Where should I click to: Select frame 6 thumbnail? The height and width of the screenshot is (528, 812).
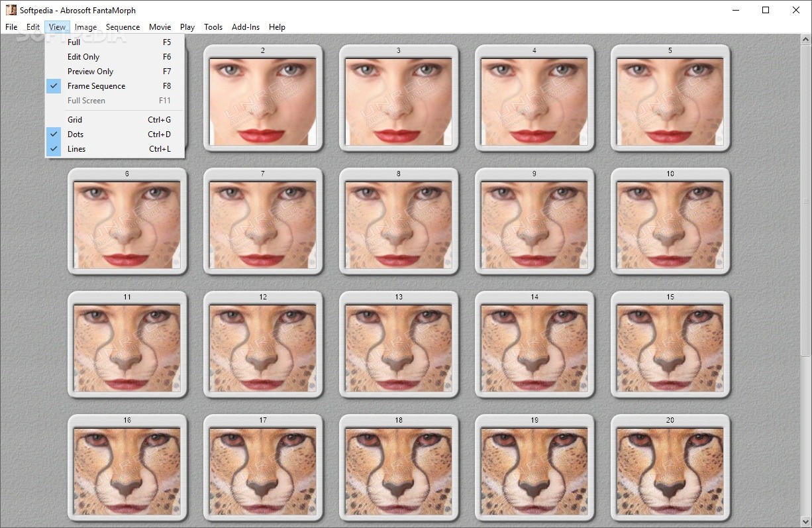tap(127, 221)
